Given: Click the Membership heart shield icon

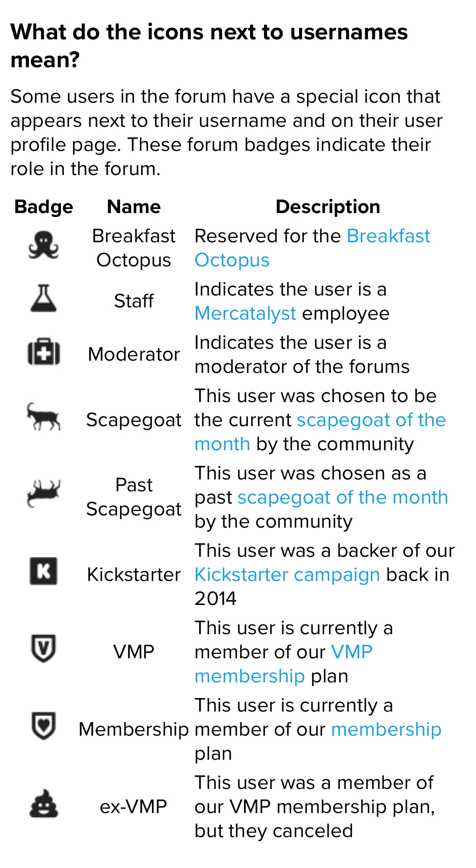Looking at the screenshot, I should (44, 726).
